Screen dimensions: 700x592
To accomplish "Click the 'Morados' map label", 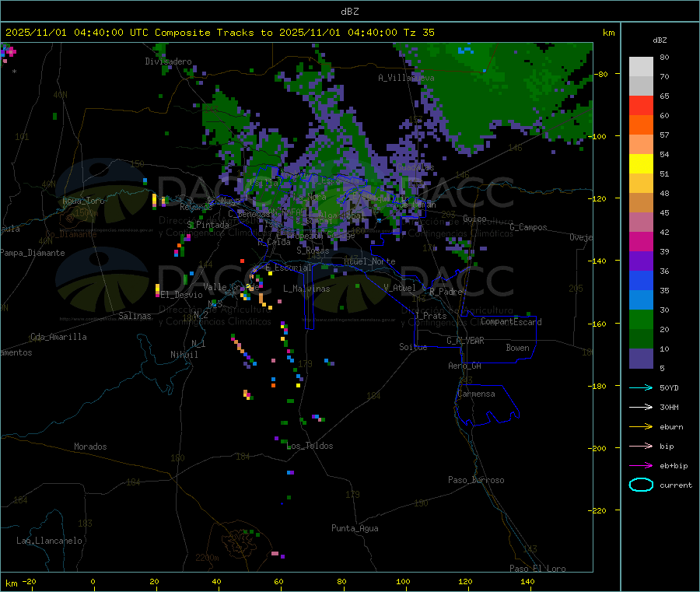I will coord(91,447).
